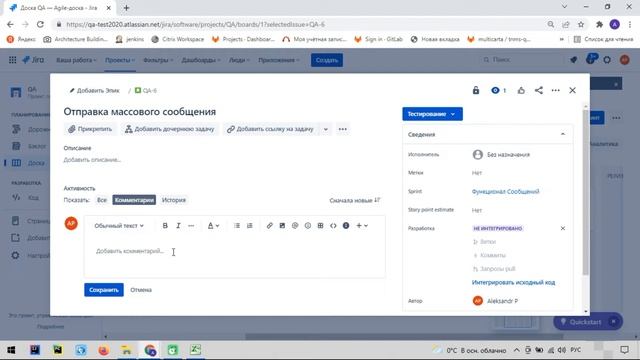Collapse the 'Сведения' details section
This screenshot has width=640, height=360.
(563, 134)
